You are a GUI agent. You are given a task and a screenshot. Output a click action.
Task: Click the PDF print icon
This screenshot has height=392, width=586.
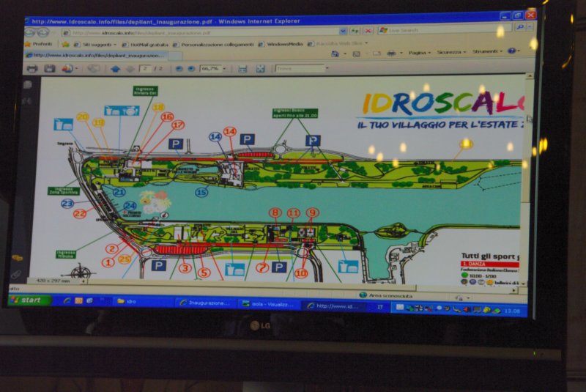(32, 68)
